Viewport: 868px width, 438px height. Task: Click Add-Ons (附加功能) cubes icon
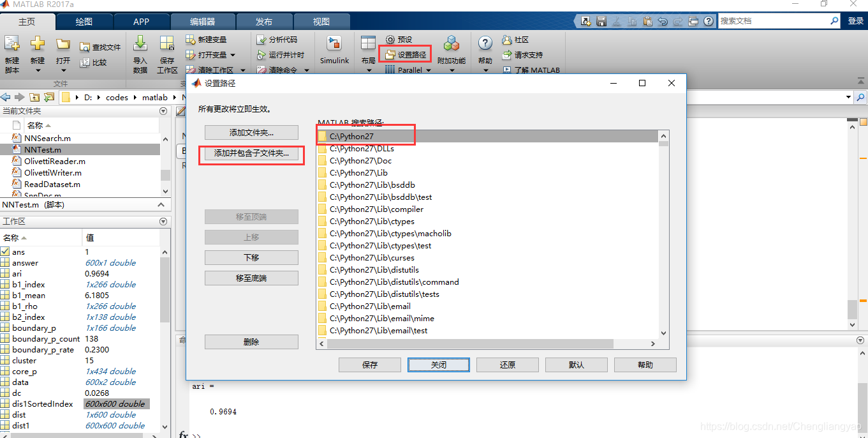pyautogui.click(x=452, y=43)
